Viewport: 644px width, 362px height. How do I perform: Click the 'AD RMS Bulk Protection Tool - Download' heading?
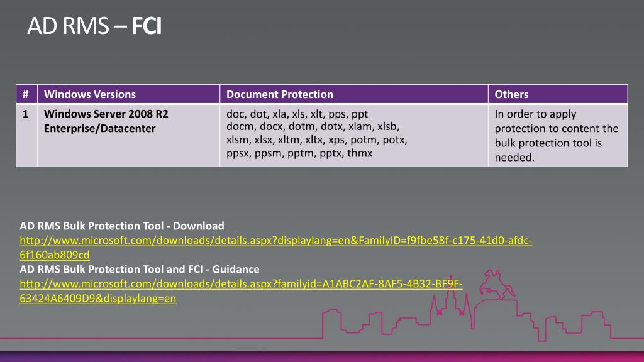[122, 226]
